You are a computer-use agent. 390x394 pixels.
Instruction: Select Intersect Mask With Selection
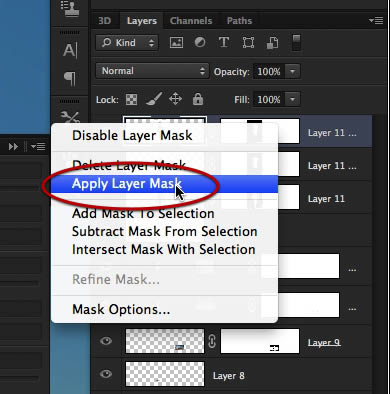pyautogui.click(x=164, y=250)
